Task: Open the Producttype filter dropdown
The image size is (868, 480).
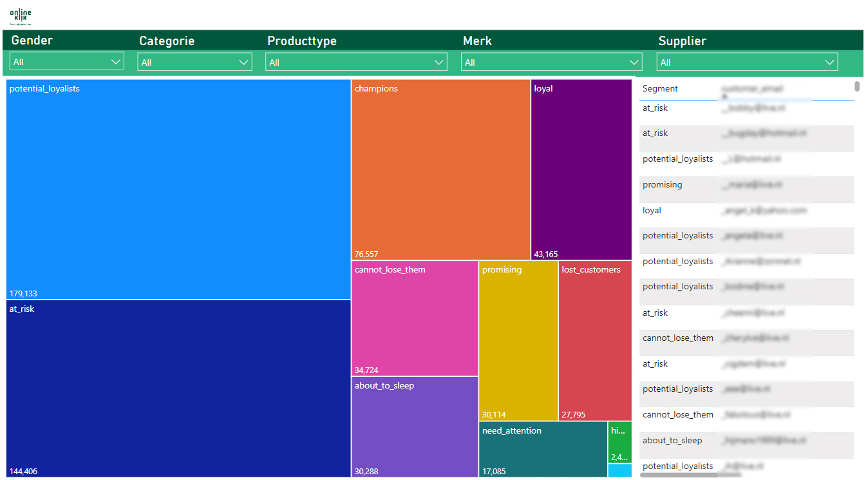Action: 356,62
